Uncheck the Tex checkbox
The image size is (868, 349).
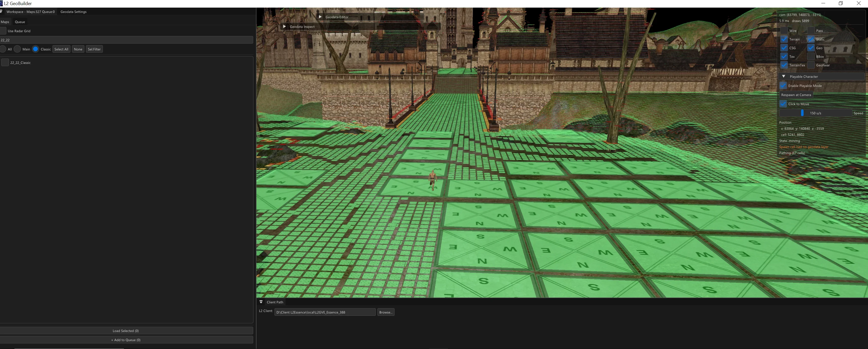[784, 57]
